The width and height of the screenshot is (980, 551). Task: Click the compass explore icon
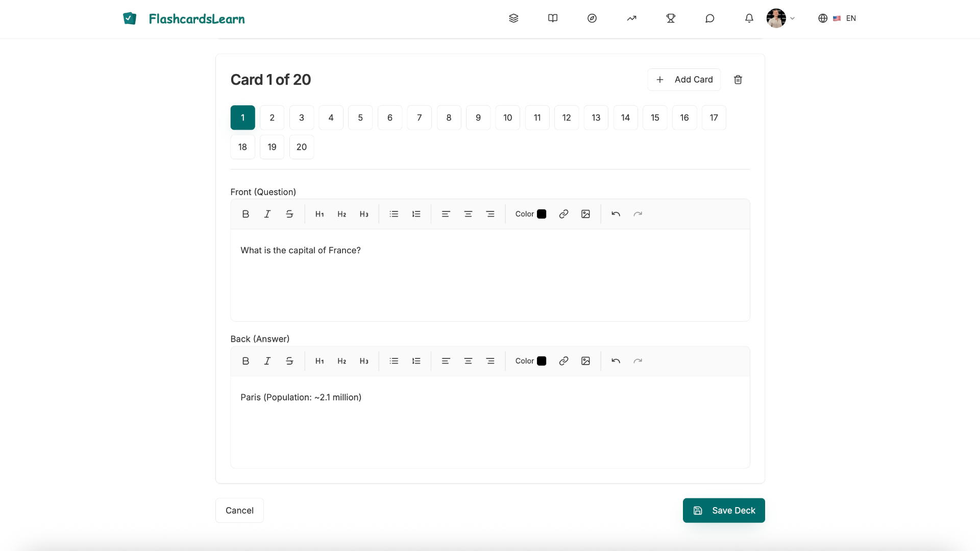click(x=592, y=18)
